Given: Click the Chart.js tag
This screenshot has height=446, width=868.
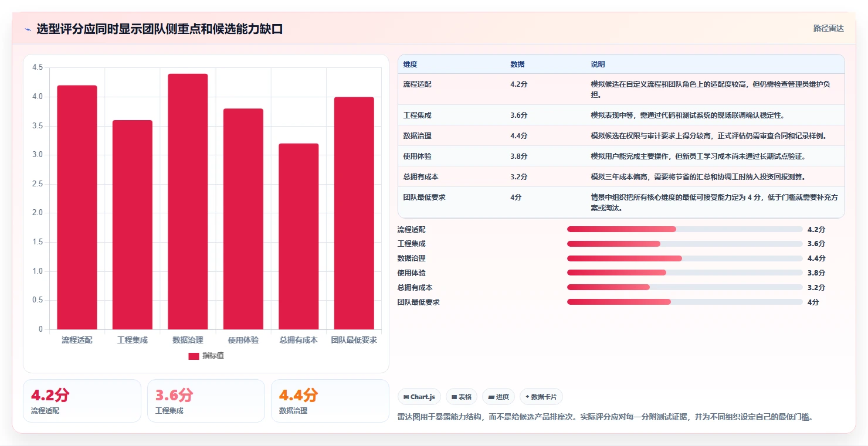Looking at the screenshot, I should pos(419,397).
